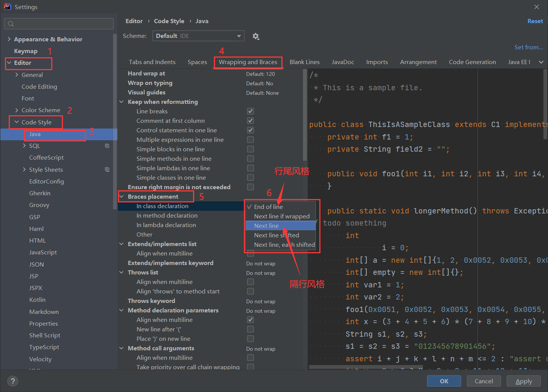The height and width of the screenshot is (392, 548).
Task: Open the Code Generation tab
Action: [x=473, y=62]
